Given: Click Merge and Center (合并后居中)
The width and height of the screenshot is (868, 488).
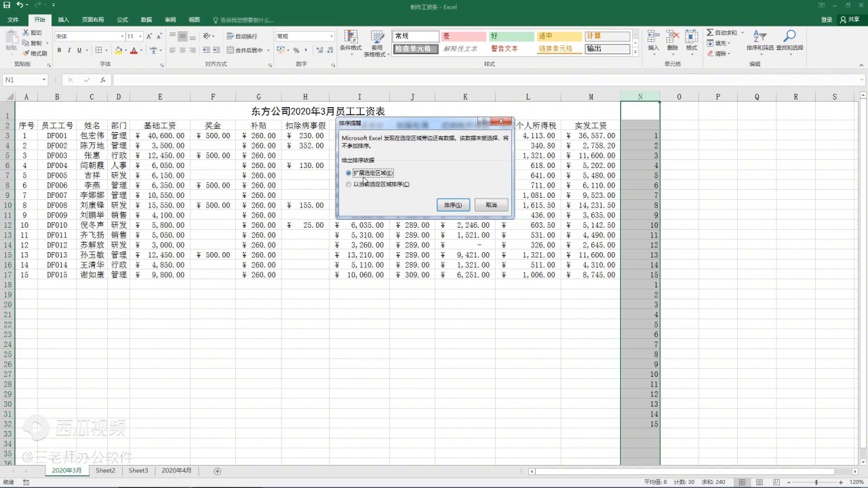Looking at the screenshot, I should (245, 50).
